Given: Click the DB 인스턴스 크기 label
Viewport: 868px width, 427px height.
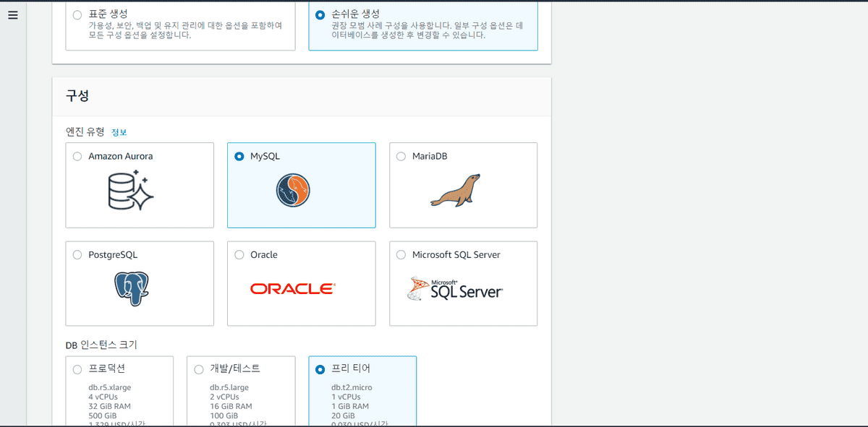Looking at the screenshot, I should [101, 345].
